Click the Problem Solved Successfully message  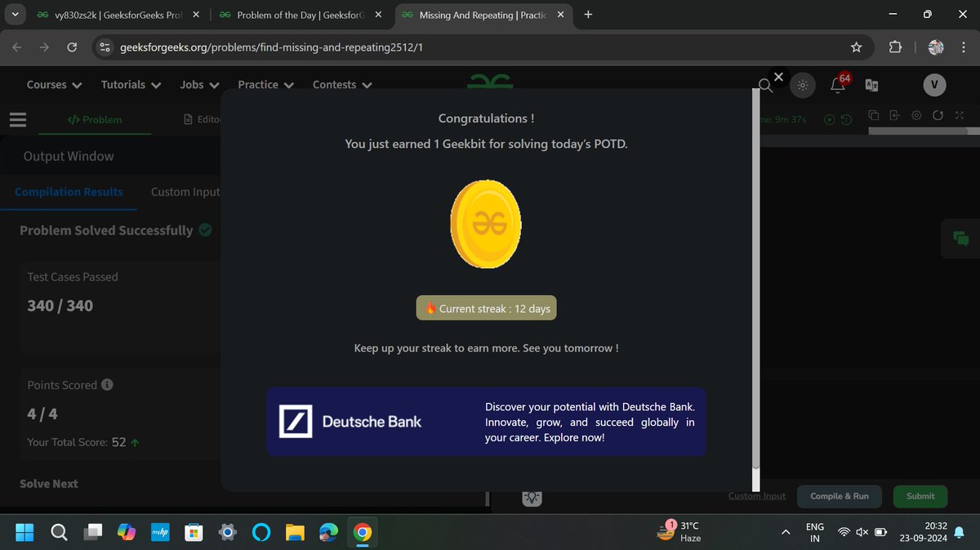(x=106, y=230)
